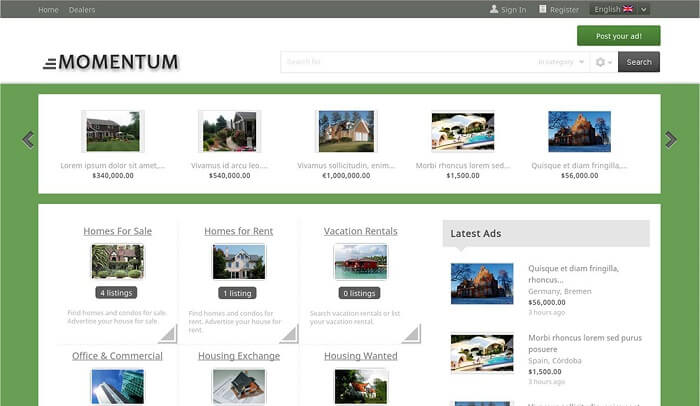Open 'Morbi rhoncus lorem sed purus' ad title
The width and height of the screenshot is (700, 406).
(585, 343)
